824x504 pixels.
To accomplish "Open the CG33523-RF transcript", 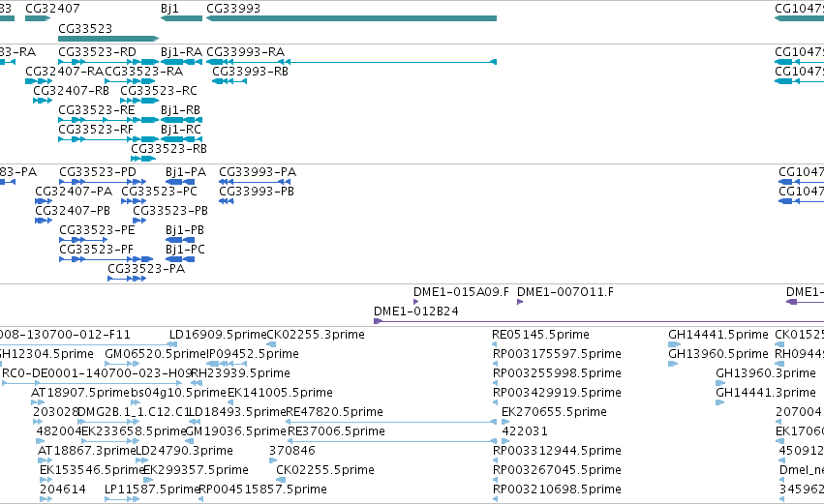I will (x=108, y=139).
